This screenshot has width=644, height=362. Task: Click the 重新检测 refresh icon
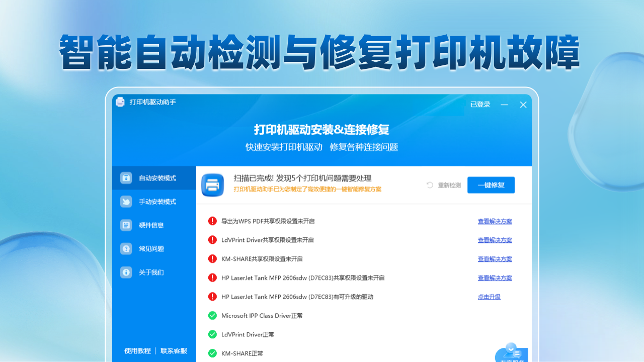pos(430,185)
